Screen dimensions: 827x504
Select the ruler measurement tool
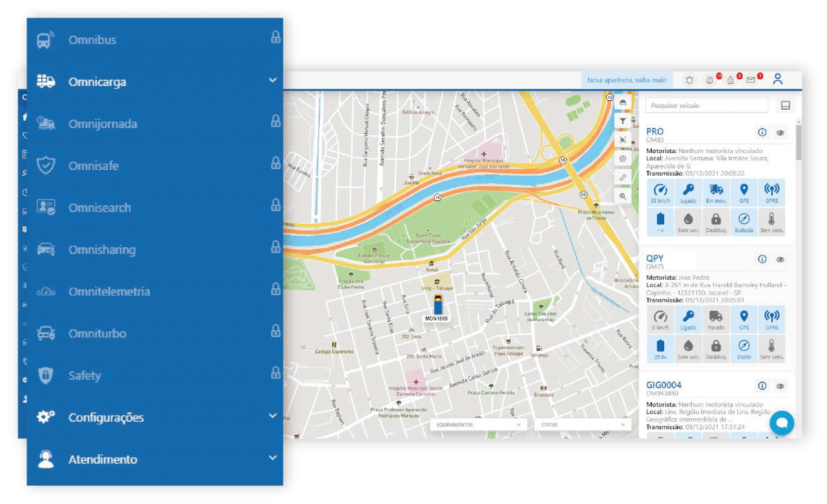pos(623,177)
